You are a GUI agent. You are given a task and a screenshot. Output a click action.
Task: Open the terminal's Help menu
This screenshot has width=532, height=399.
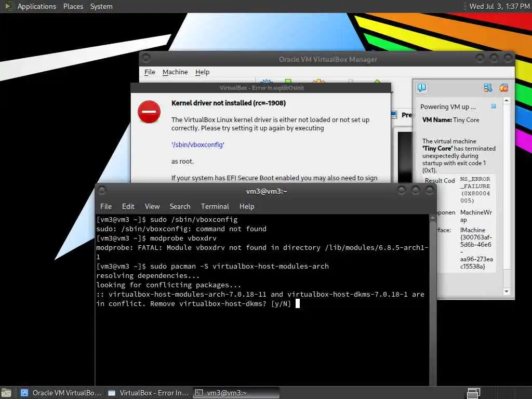tap(247, 206)
